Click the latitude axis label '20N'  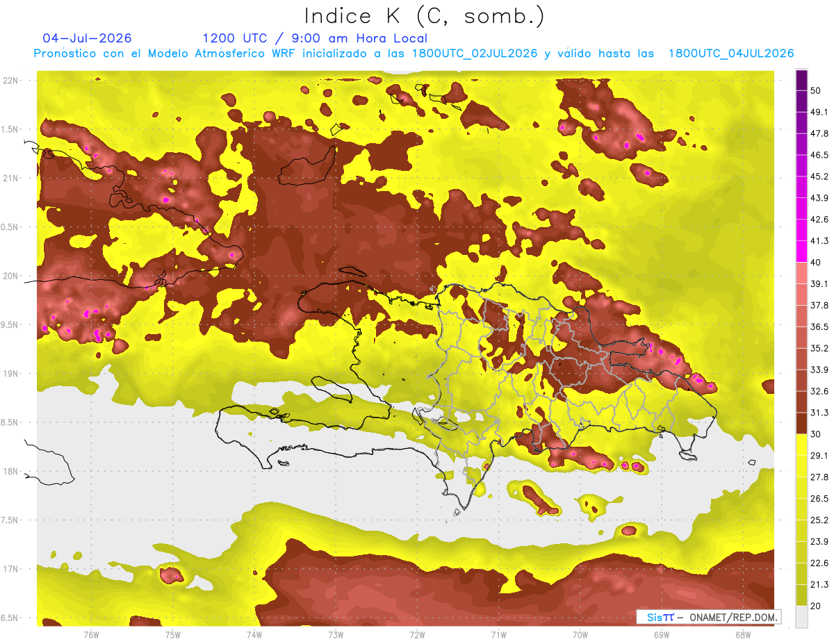coord(11,276)
